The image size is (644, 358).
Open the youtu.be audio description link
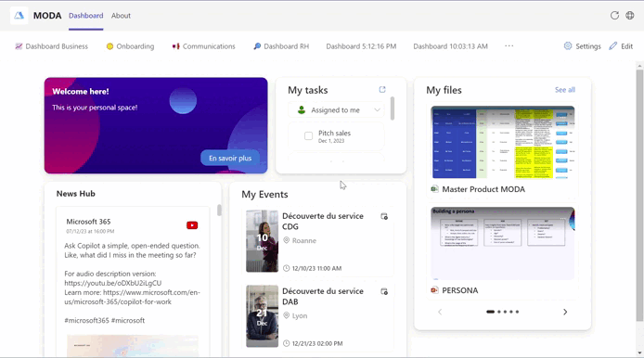pyautogui.click(x=113, y=283)
